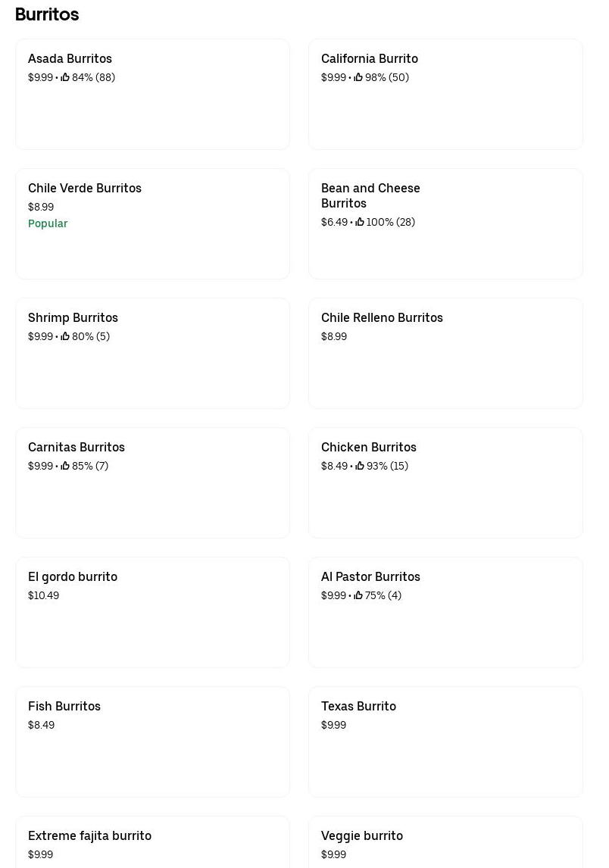
Task: Click thumbs-up icon on Bean and Cheese Burritos
Action: [360, 222]
